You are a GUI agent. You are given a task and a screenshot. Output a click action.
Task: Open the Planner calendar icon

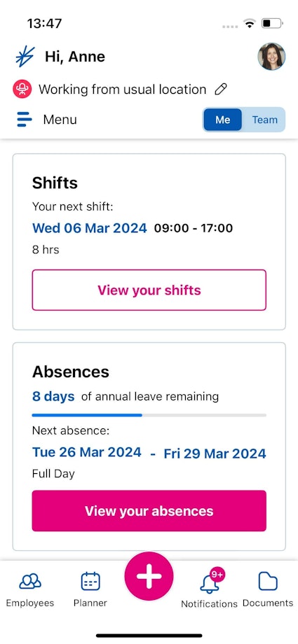[90, 581]
